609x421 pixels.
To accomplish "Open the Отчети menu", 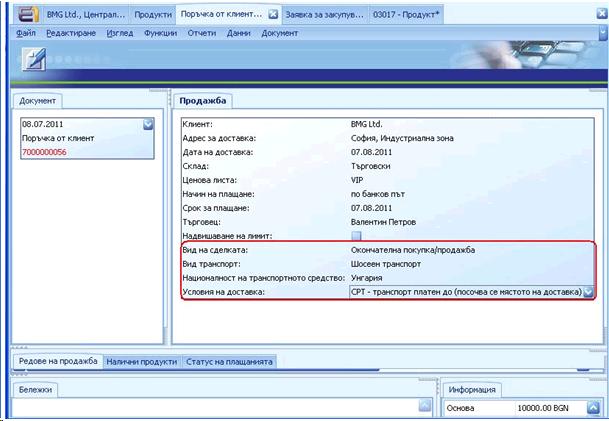I will pyautogui.click(x=202, y=33).
